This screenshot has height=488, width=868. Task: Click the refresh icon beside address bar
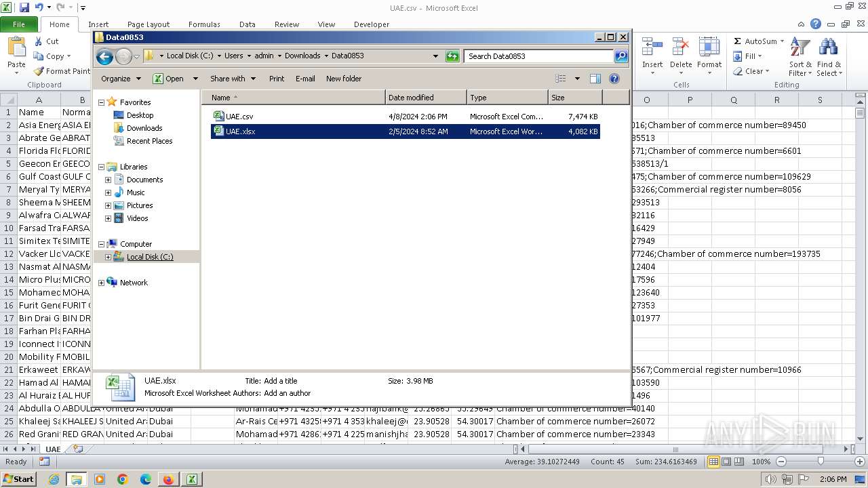pyautogui.click(x=452, y=56)
